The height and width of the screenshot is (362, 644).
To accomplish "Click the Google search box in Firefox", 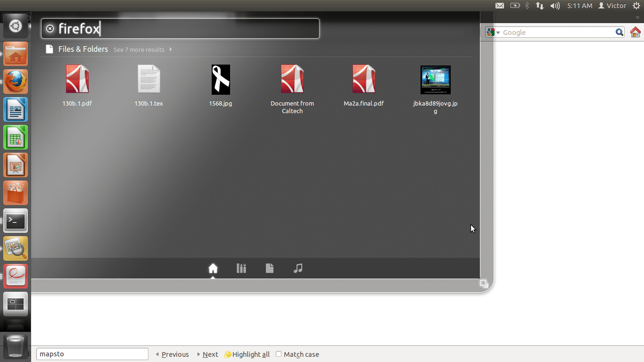I will point(558,33).
